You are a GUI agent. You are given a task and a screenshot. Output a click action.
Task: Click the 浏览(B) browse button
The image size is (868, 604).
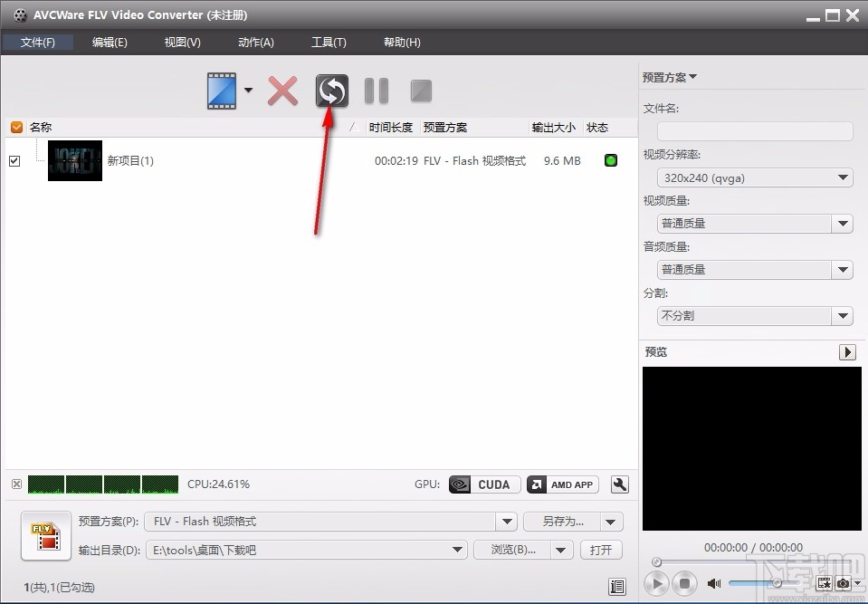tap(512, 550)
